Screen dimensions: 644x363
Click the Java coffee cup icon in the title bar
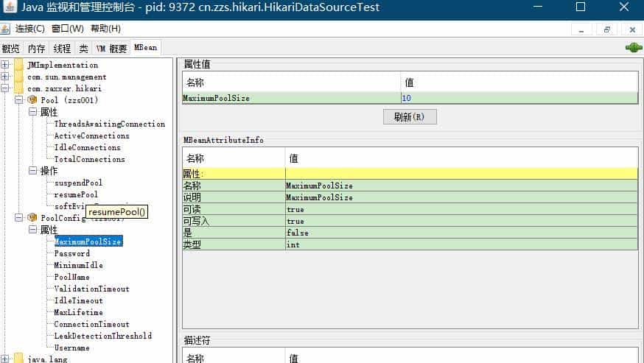10,7
